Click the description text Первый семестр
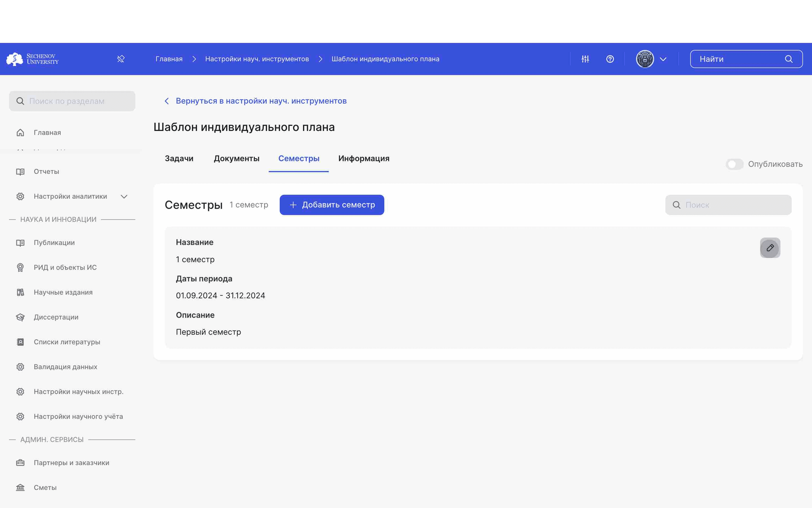This screenshot has height=508, width=812. click(208, 332)
